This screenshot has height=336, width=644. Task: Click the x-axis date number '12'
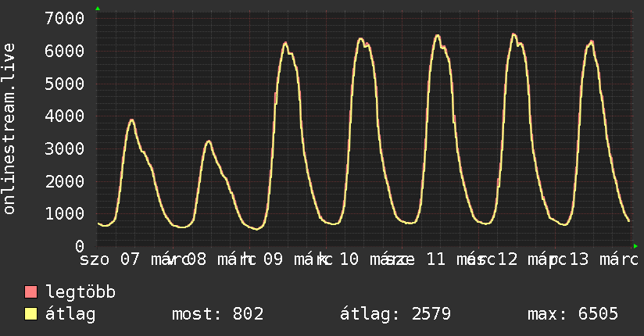click(x=508, y=259)
